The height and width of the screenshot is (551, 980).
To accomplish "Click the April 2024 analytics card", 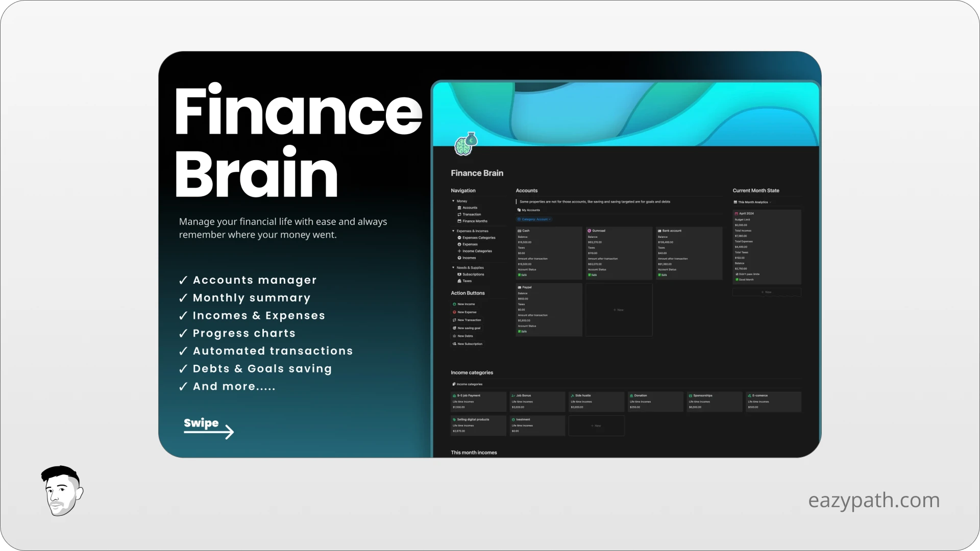I will 747,214.
